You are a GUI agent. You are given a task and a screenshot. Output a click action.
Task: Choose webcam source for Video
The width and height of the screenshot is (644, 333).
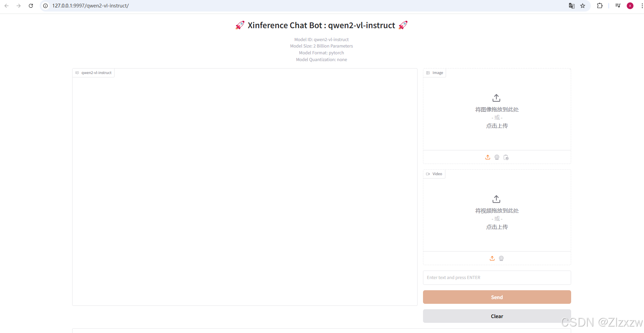coord(501,258)
